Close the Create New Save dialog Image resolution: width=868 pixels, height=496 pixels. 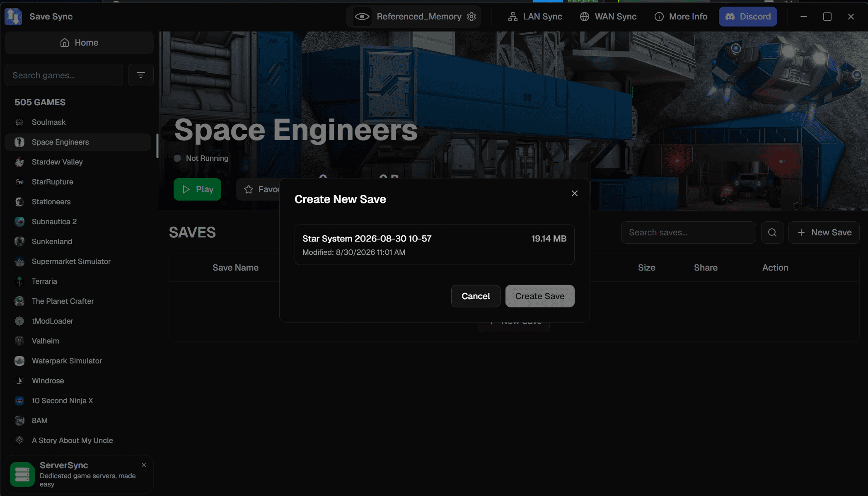click(x=574, y=194)
